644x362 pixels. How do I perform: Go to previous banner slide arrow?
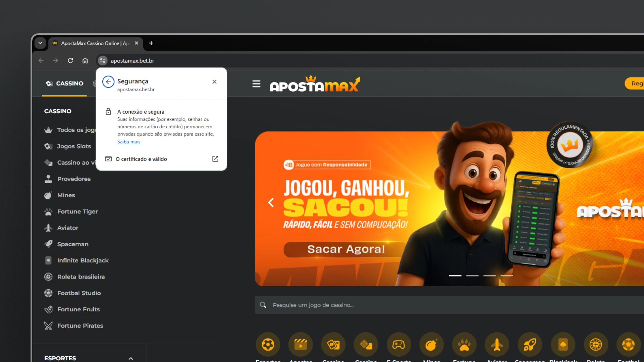(271, 202)
